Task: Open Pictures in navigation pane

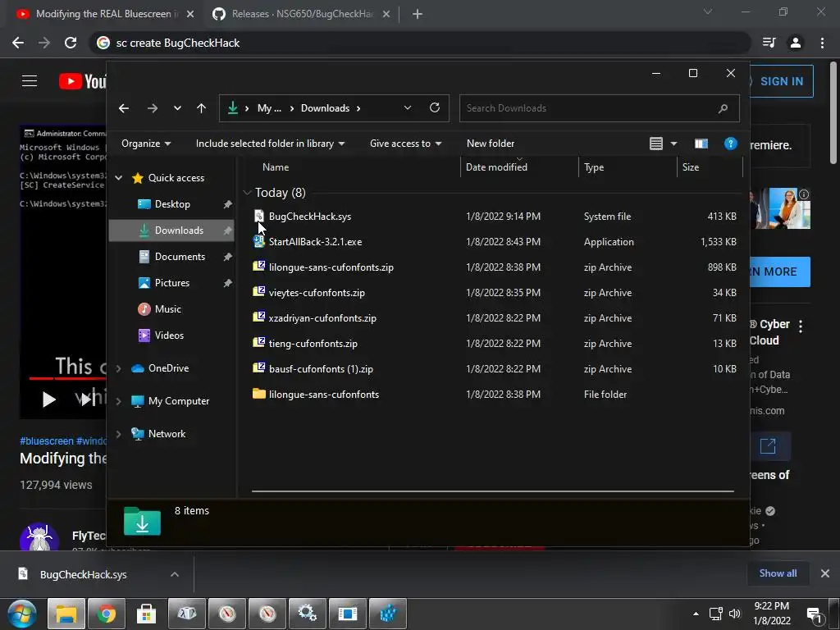Action: [171, 283]
